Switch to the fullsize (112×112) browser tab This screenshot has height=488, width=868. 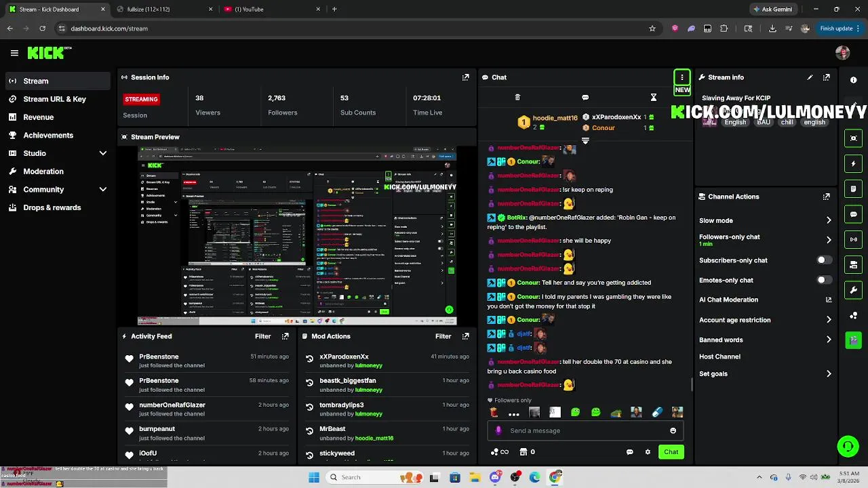(163, 9)
